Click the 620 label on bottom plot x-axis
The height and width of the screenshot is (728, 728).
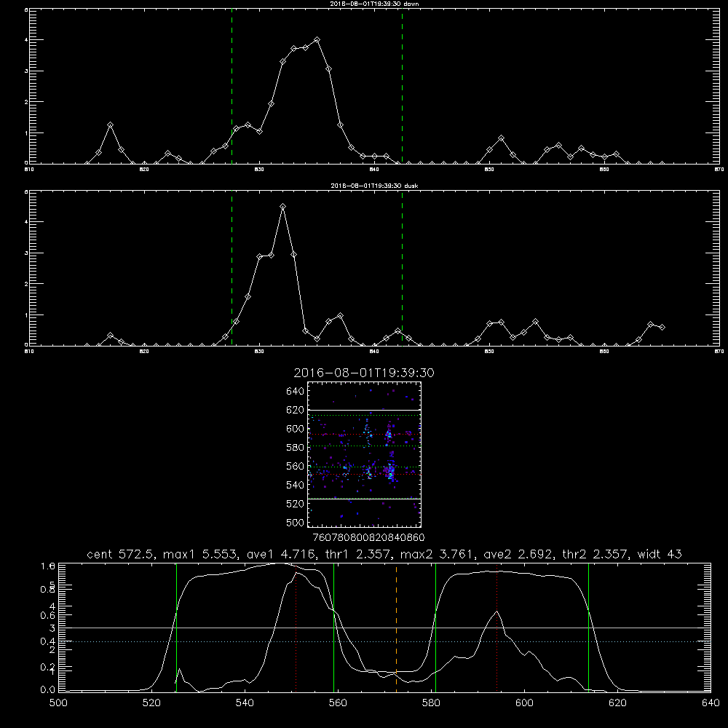pyautogui.click(x=617, y=703)
